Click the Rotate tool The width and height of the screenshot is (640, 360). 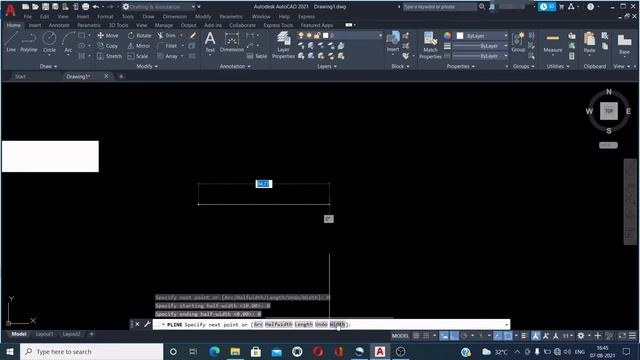tap(140, 36)
